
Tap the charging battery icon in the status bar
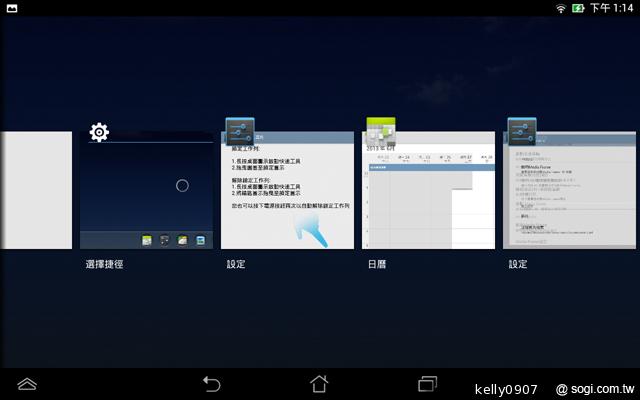(578, 8)
